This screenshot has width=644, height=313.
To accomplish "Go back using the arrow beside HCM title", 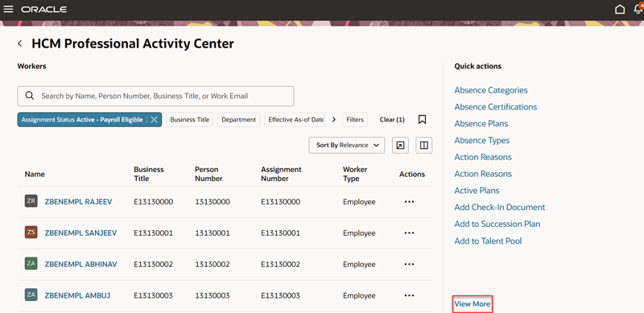I will coord(19,43).
